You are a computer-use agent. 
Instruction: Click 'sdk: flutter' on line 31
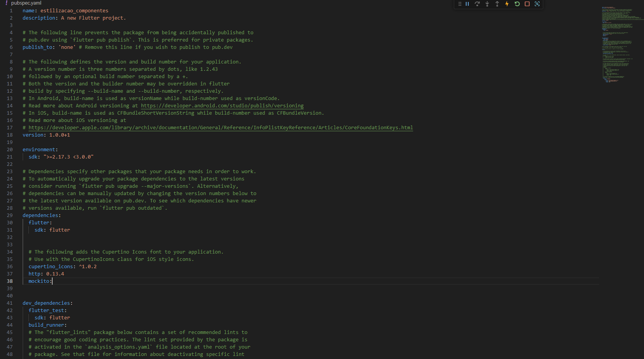52,230
